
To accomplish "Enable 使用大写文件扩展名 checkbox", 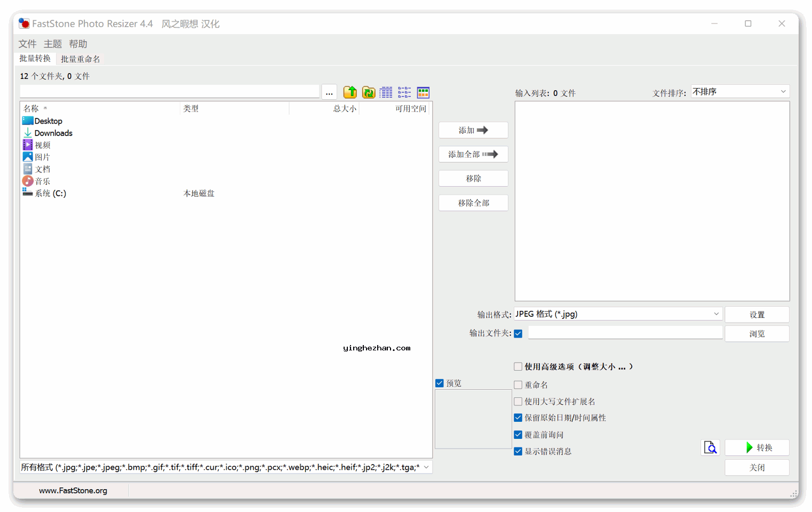I will (x=518, y=401).
